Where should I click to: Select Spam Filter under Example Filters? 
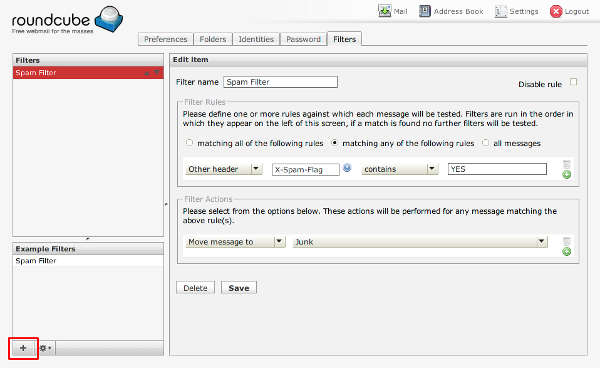[88, 261]
